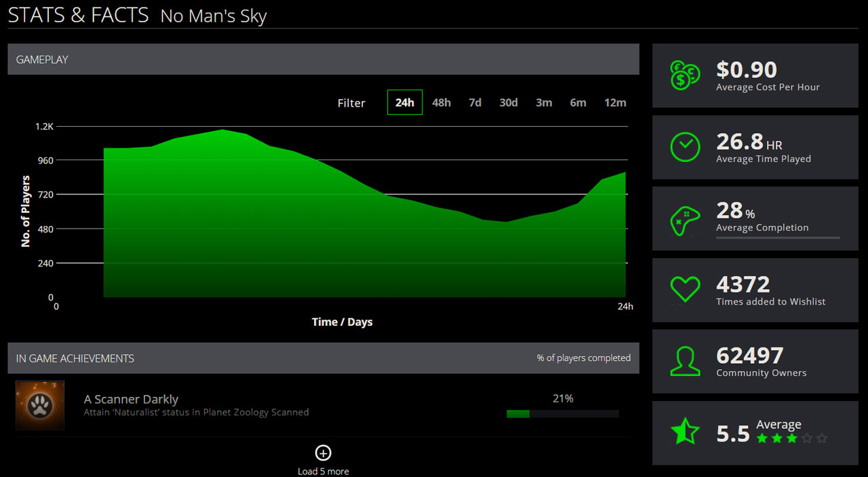Switch the chart to 30d
868x477 pixels.
click(509, 102)
